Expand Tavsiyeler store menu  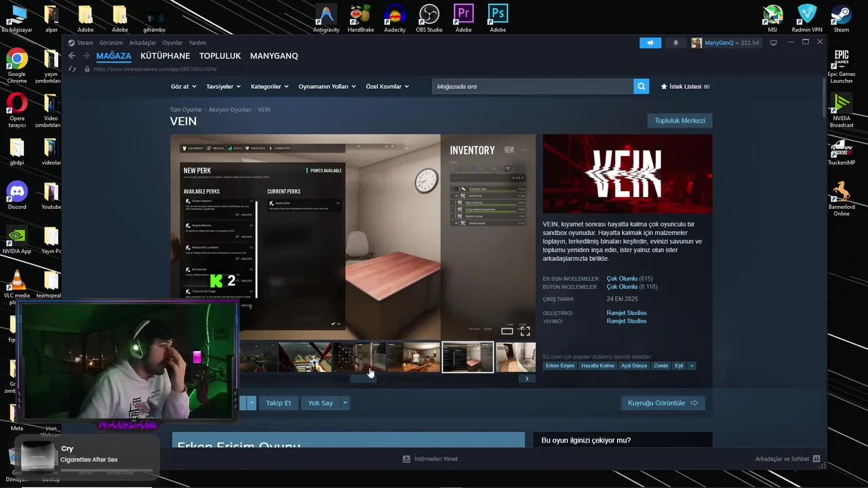point(223,87)
